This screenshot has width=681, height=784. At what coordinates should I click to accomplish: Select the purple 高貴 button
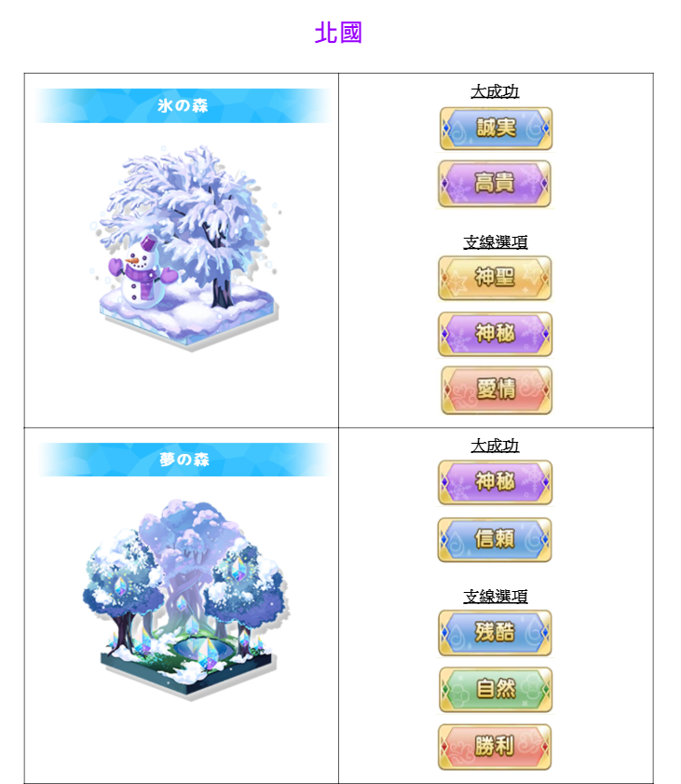(x=494, y=184)
